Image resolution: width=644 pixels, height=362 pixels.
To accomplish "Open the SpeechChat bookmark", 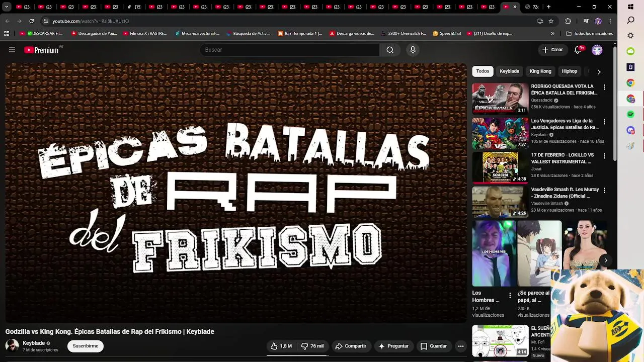I will tap(447, 34).
